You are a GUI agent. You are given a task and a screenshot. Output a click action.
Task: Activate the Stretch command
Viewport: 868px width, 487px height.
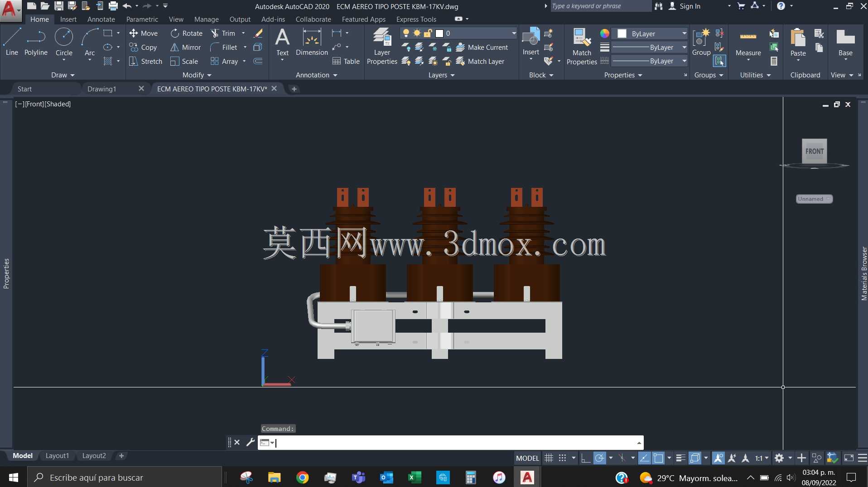[x=146, y=61]
